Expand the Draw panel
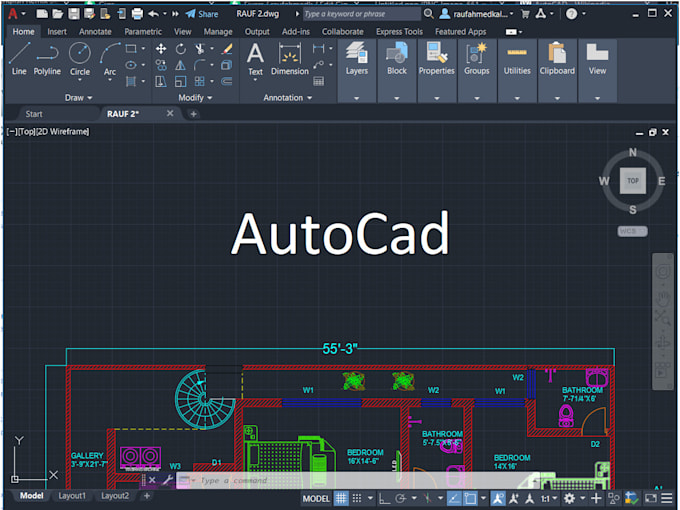The image size is (680, 510). point(78,98)
